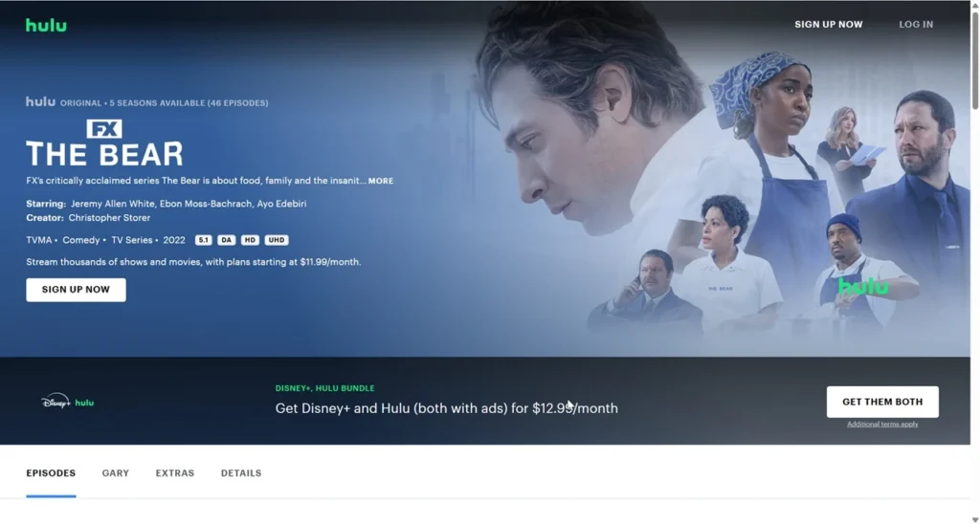Click SIGN UP NOW in the top navigation
Viewport: 980px width, 524px height.
828,24
